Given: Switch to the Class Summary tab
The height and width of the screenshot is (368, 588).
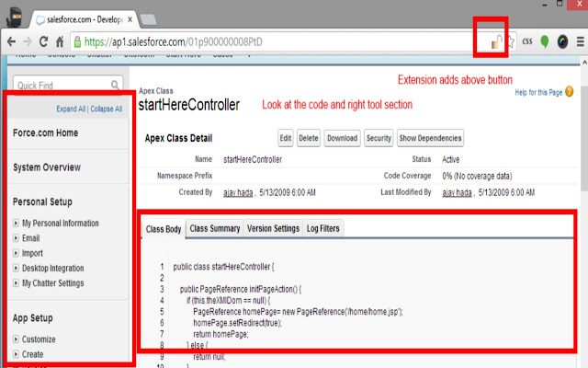Looking at the screenshot, I should (x=215, y=228).
